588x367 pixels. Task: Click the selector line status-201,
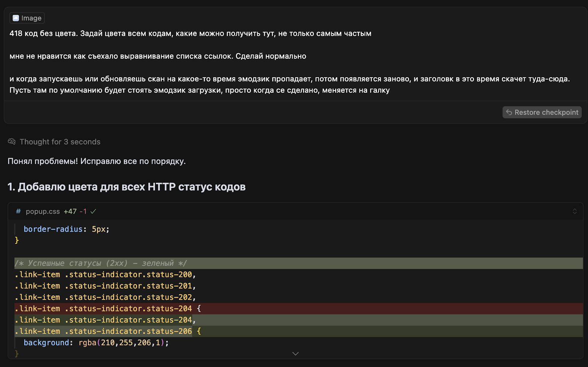105,286
